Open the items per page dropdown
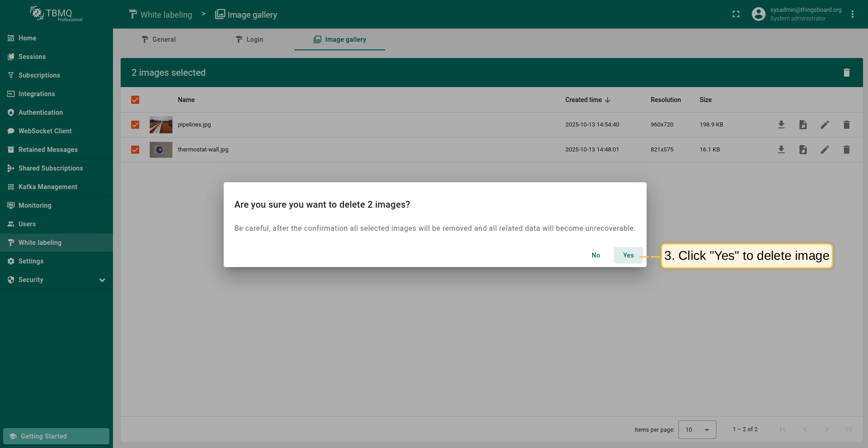The width and height of the screenshot is (868, 448). tap(697, 429)
